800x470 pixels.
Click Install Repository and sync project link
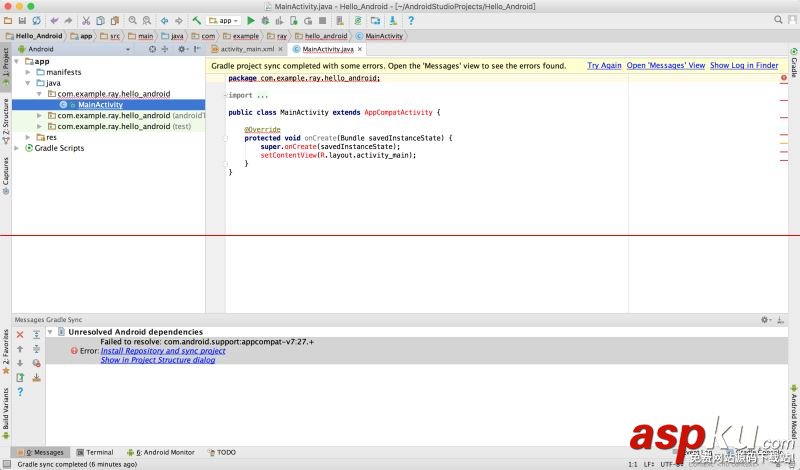[163, 351]
